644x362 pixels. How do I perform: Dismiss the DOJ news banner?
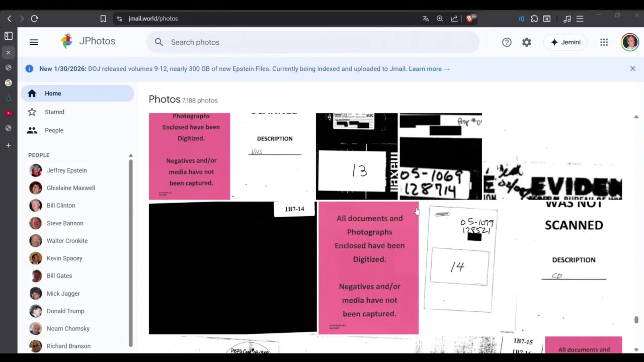(x=633, y=68)
